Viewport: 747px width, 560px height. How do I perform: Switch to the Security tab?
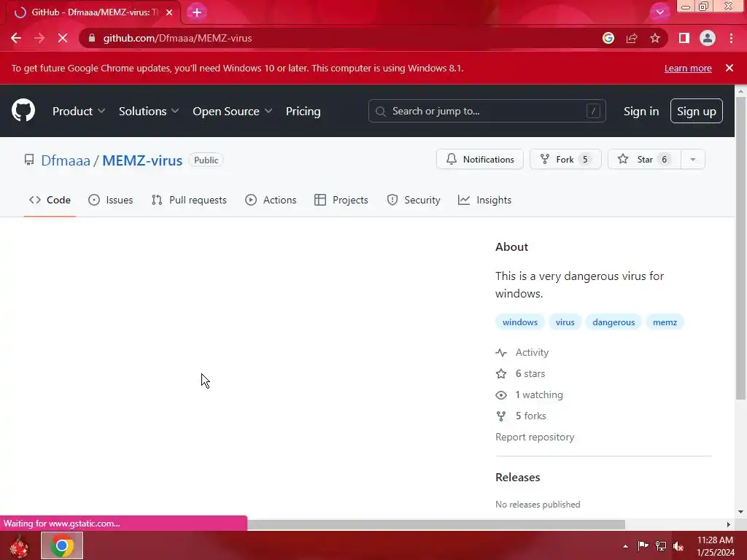coord(414,200)
